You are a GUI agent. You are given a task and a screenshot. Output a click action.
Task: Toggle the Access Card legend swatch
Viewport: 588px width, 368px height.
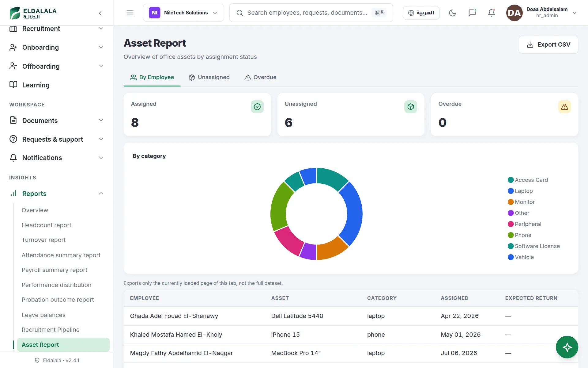point(511,180)
